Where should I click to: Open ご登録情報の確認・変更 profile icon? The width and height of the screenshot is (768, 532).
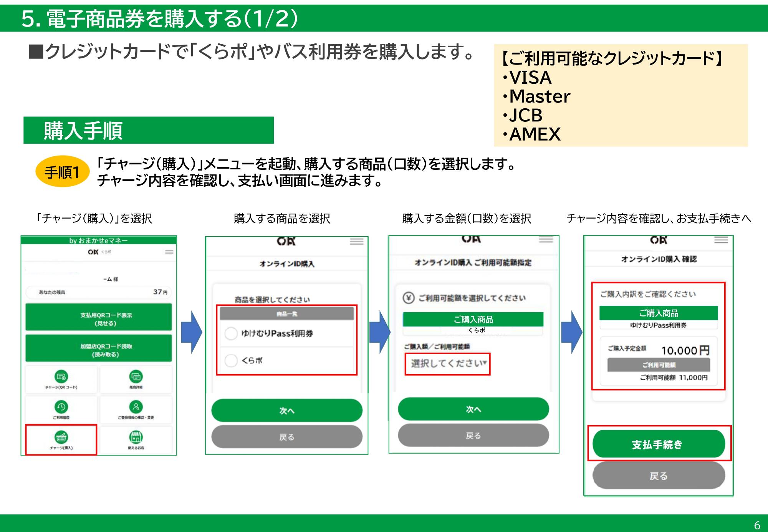click(x=136, y=407)
